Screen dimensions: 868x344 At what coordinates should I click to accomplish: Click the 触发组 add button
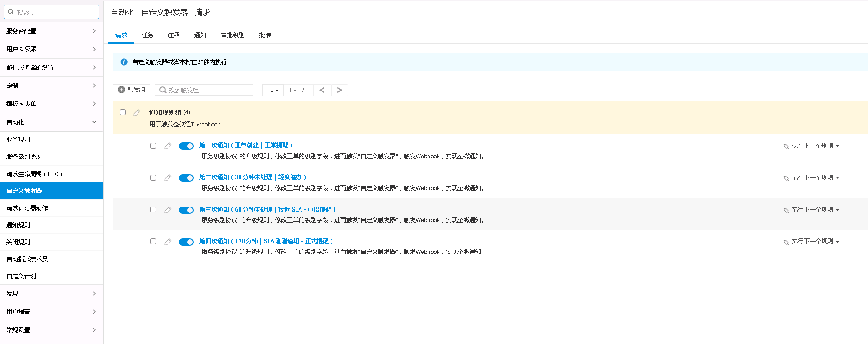click(x=132, y=90)
